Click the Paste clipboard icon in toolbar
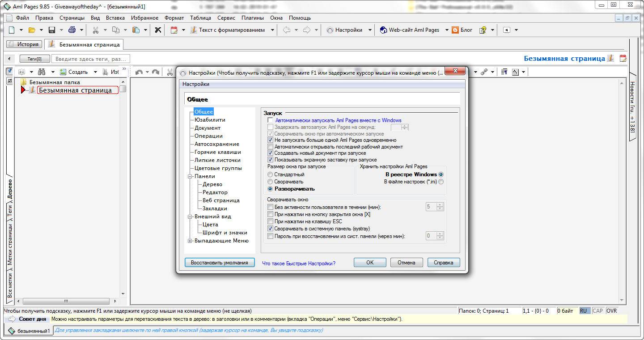The width and height of the screenshot is (644, 340). click(x=136, y=30)
